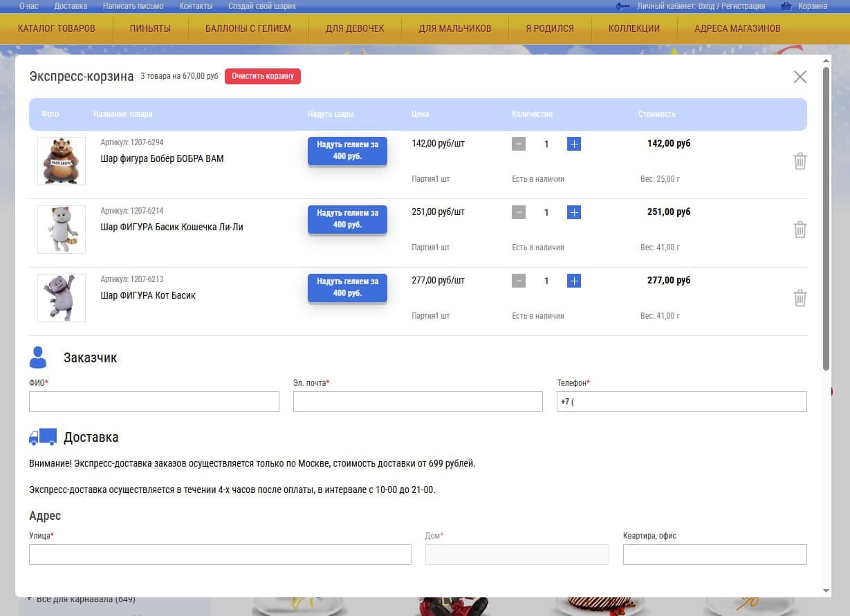Viewport: 850px width, 616px height.
Task: Clear the cart via Очистить корзину
Action: coord(263,76)
